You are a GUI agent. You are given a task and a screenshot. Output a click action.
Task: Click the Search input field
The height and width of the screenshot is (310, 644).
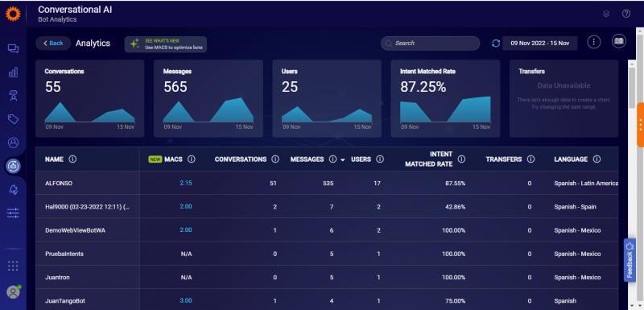tap(430, 43)
